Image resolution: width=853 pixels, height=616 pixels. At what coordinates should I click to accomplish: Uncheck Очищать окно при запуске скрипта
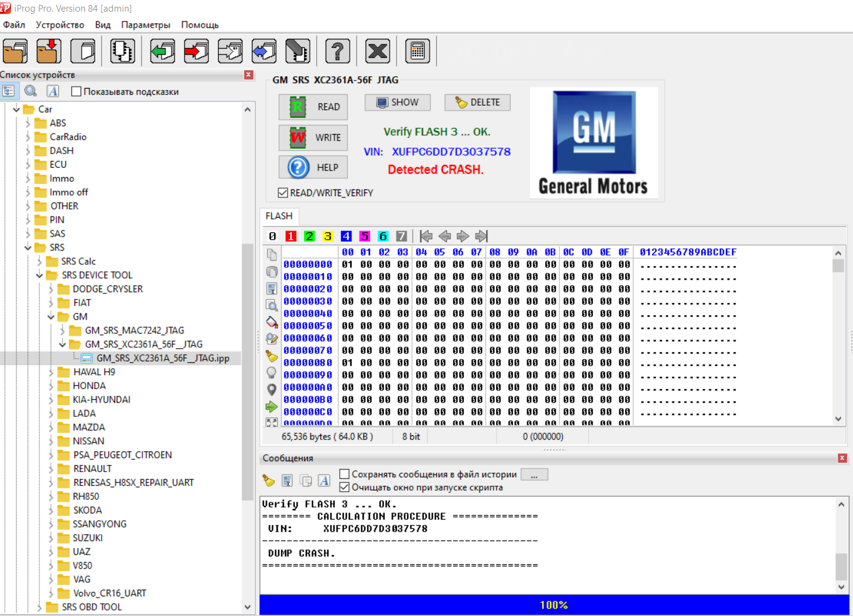(345, 487)
